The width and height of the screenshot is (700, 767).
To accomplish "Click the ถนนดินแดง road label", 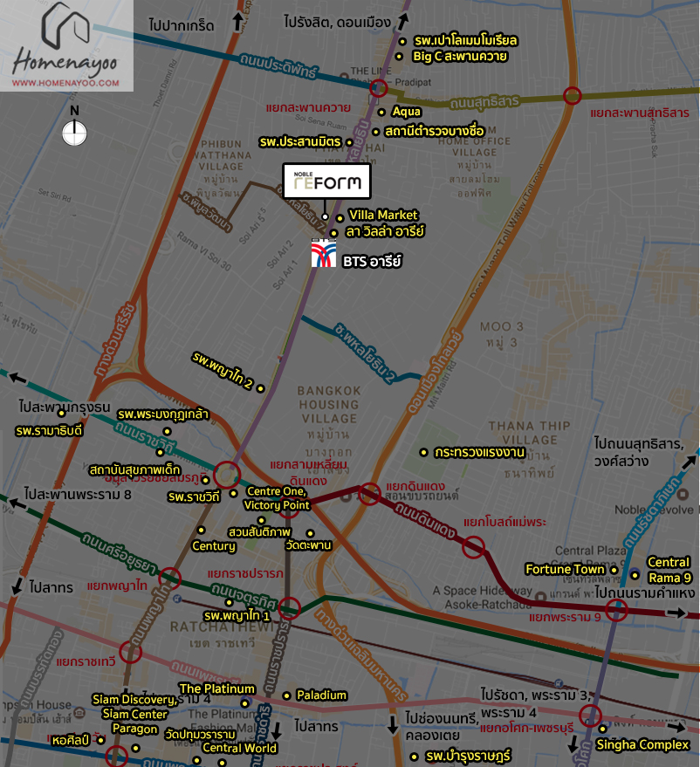I will [427, 522].
